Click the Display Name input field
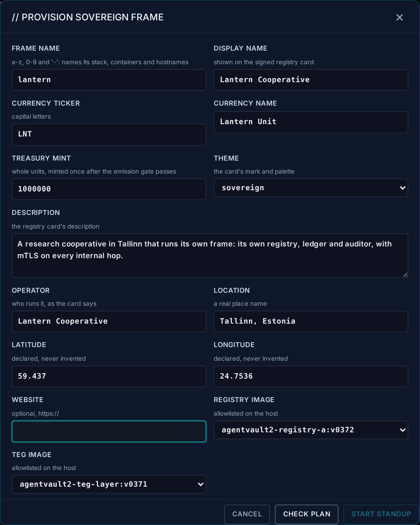The width and height of the screenshot is (420, 525). [x=311, y=80]
